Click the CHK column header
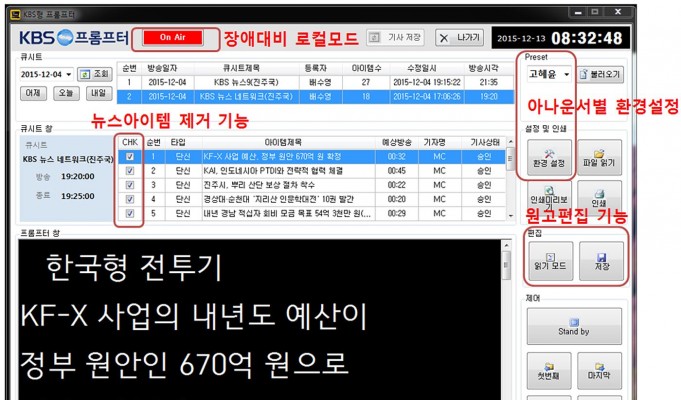The height and width of the screenshot is (400, 681). pyautogui.click(x=130, y=142)
